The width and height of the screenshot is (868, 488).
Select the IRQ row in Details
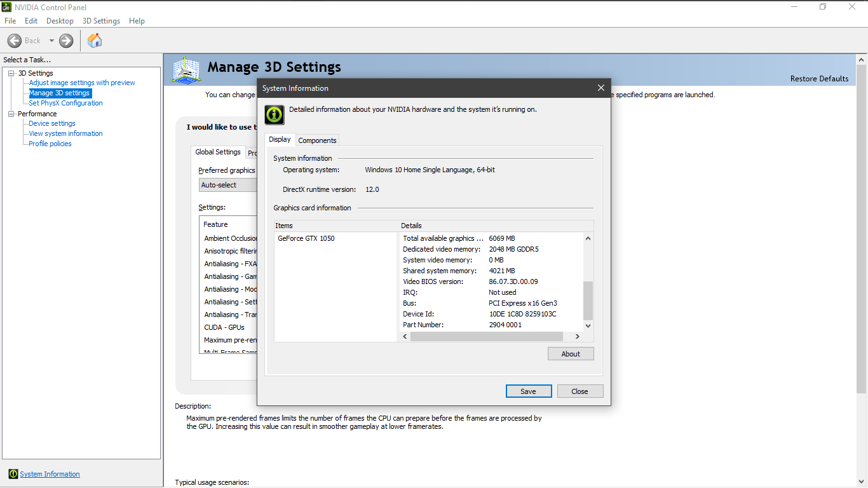coord(492,292)
